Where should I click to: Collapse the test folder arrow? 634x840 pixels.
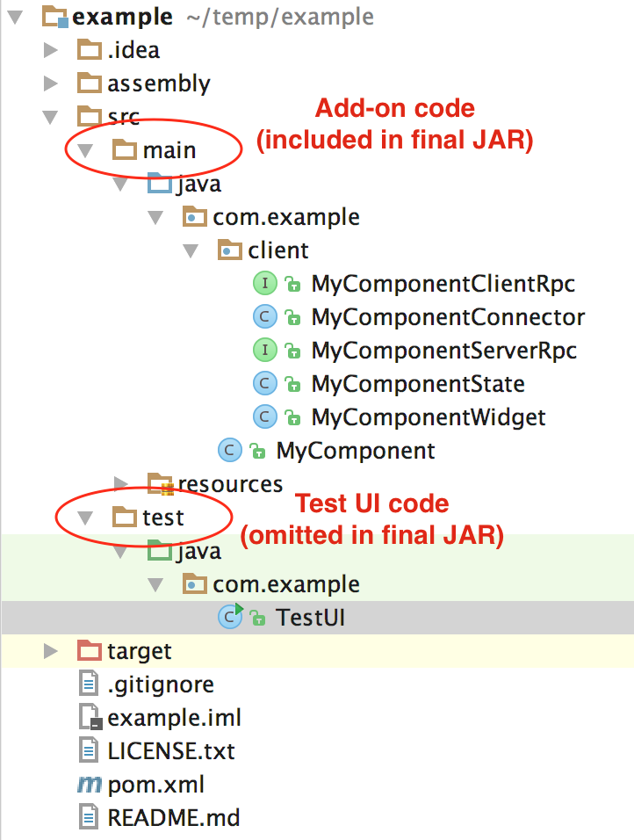[x=85, y=518]
